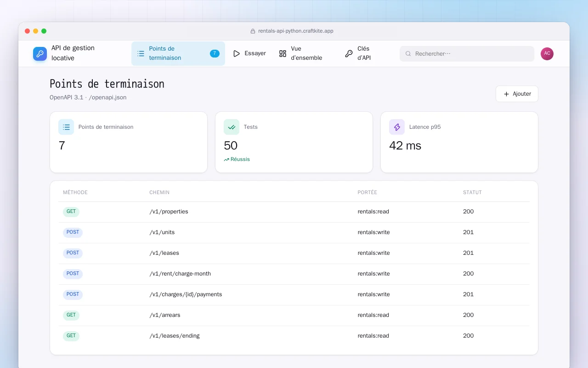Click the key icon beside Clés d'API

[x=349, y=54]
